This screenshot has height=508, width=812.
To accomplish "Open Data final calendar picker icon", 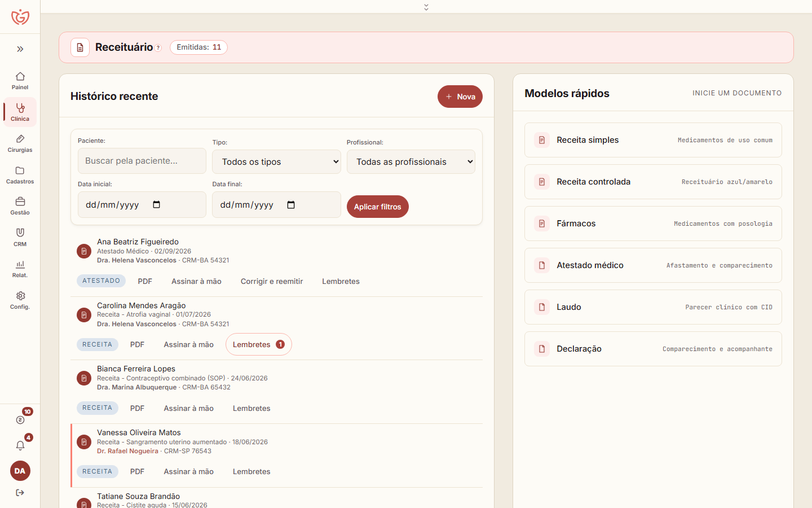I will click(x=291, y=204).
